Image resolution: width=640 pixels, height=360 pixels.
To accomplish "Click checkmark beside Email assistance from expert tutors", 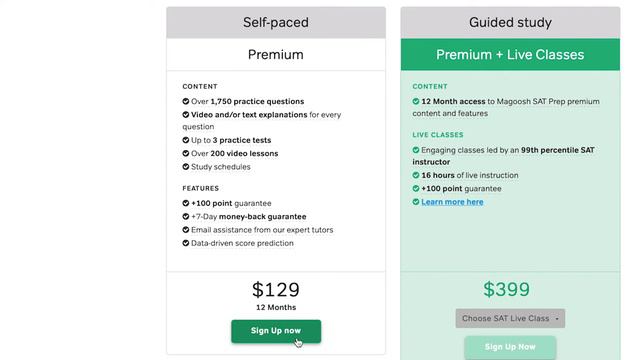I will (x=186, y=230).
